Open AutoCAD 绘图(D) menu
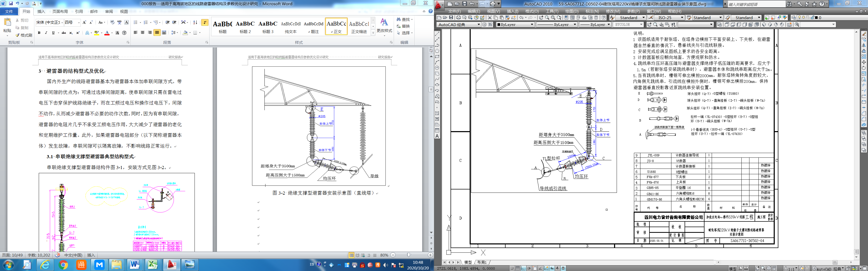This screenshot has height=271, width=868. (x=571, y=11)
